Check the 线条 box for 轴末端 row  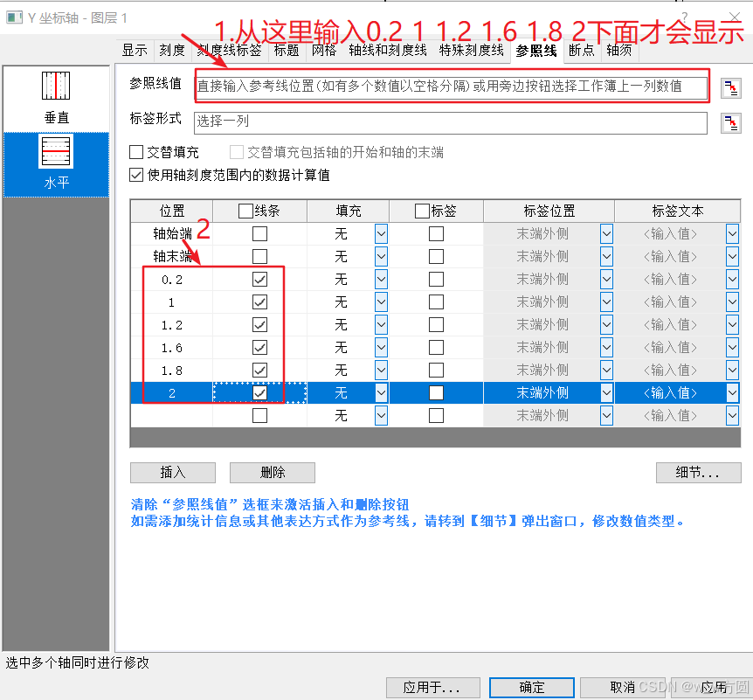(x=259, y=257)
